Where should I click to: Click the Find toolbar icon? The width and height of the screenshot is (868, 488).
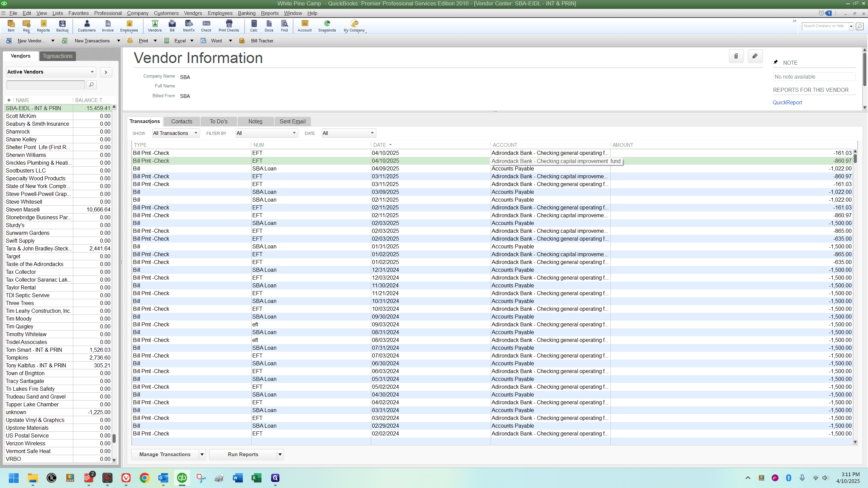tap(284, 26)
